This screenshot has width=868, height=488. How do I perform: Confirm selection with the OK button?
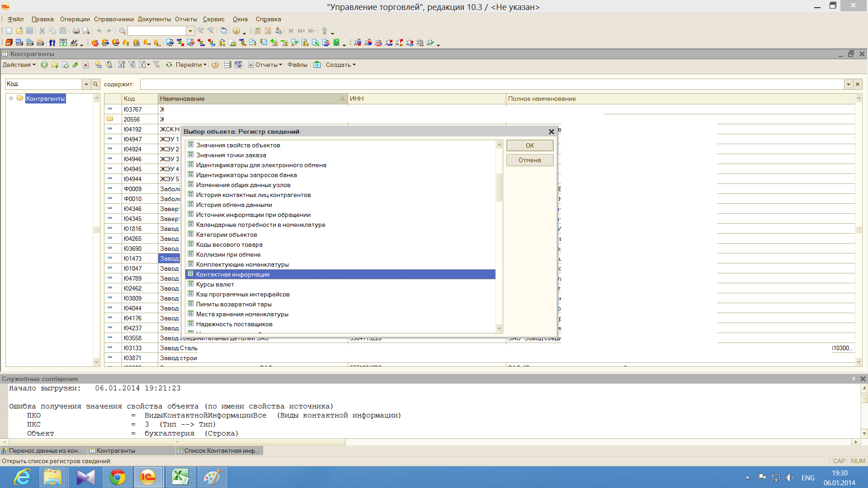pos(530,145)
